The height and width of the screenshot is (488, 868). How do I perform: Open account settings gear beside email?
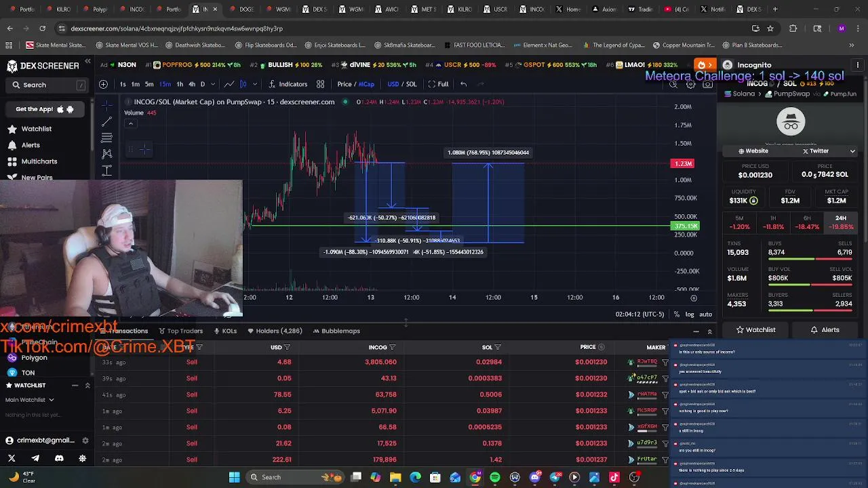pos(85,441)
